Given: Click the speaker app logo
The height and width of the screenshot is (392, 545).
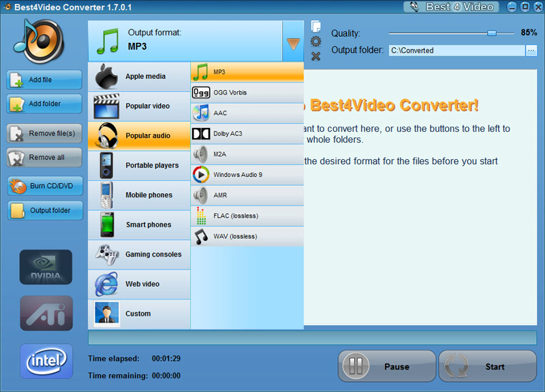Looking at the screenshot, I should (x=39, y=42).
